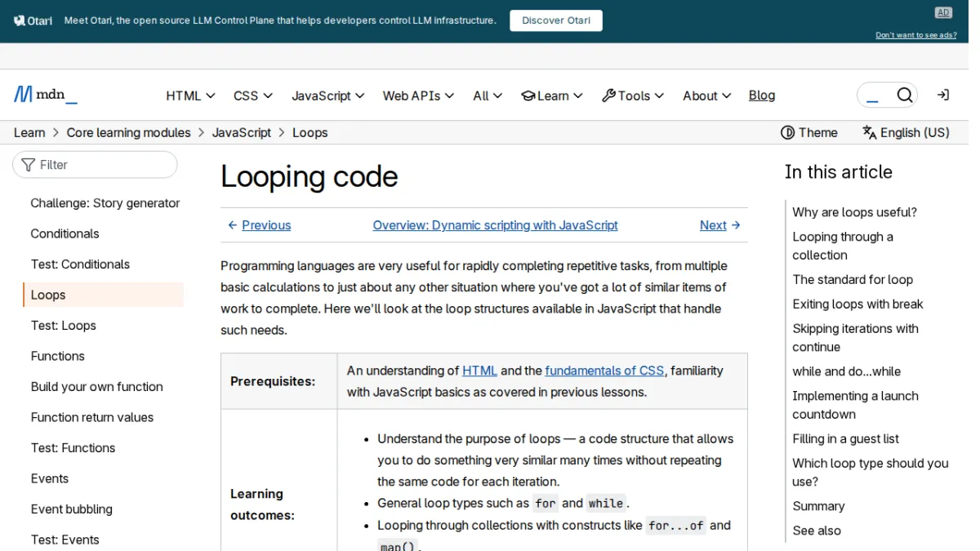Open the Theme switcher
The width and height of the screenshot is (980, 551).
(809, 132)
